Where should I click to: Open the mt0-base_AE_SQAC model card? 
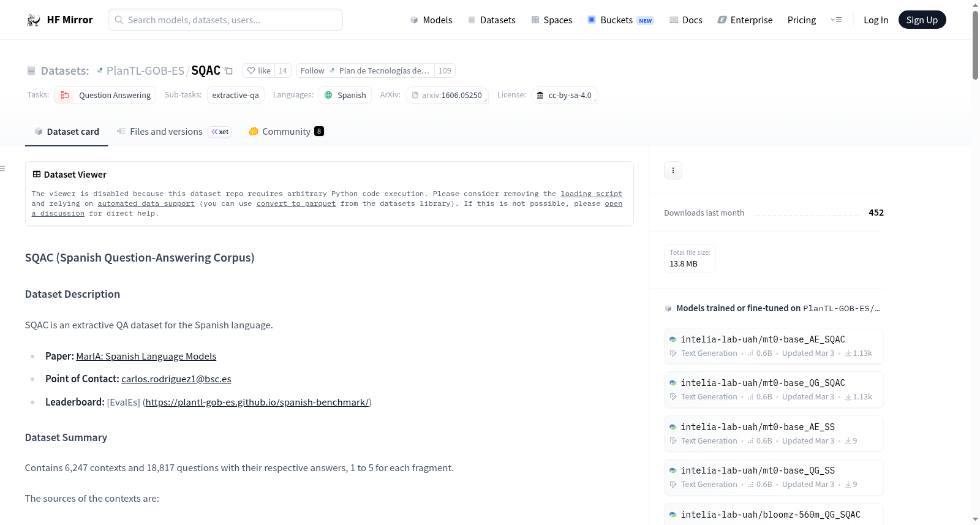[774, 346]
